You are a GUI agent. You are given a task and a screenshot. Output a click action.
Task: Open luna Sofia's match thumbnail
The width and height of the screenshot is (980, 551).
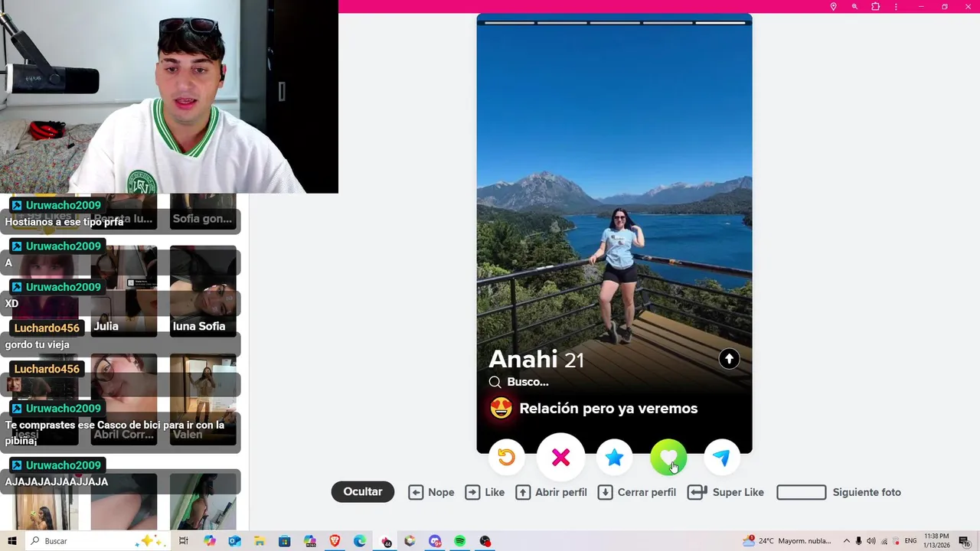(203, 291)
